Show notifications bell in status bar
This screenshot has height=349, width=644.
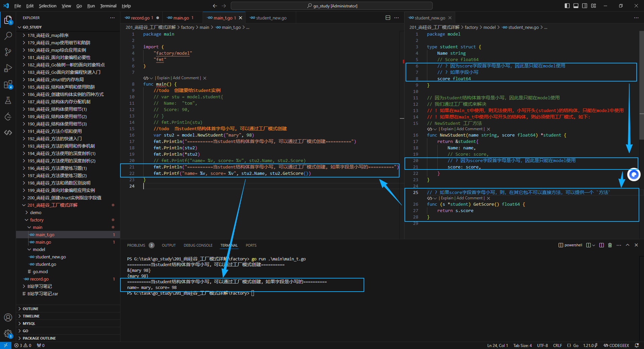pyautogui.click(x=637, y=345)
